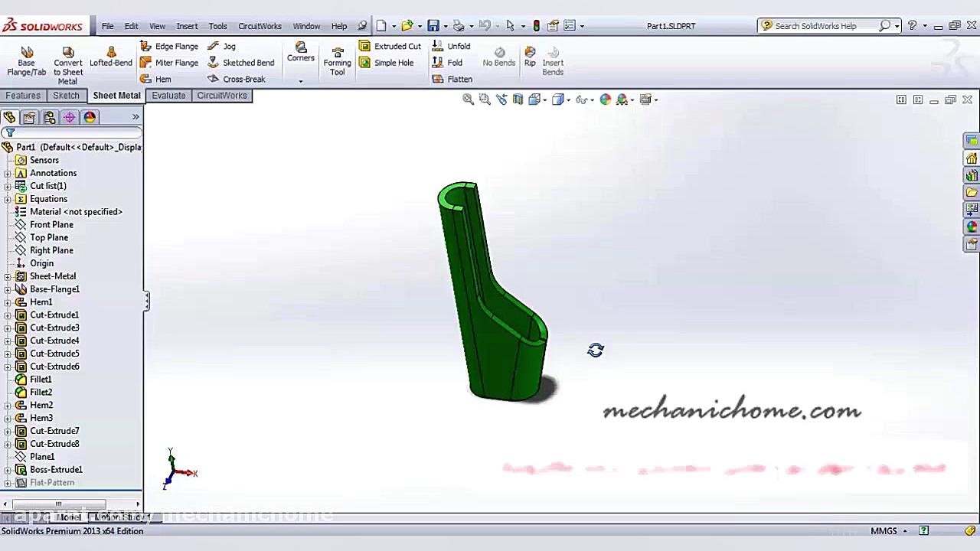Toggle Flatten for the sheet metal part
The image size is (980, 551).
point(452,79)
